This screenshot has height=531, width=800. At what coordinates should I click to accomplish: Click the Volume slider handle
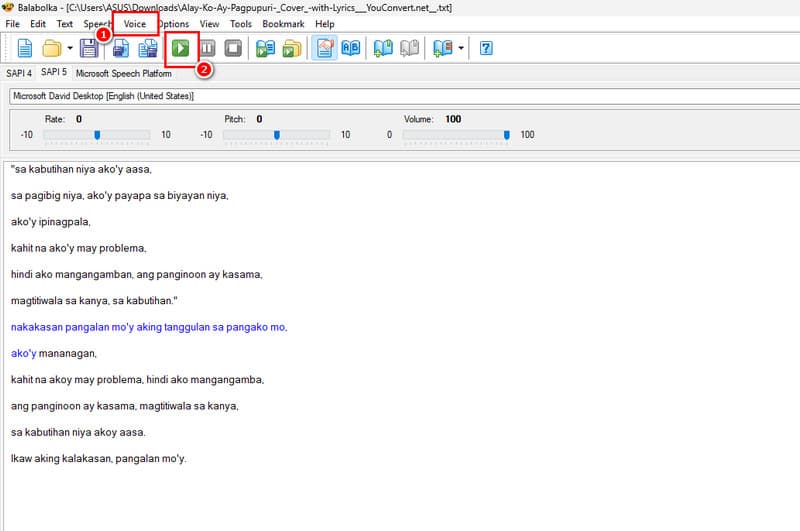point(507,135)
